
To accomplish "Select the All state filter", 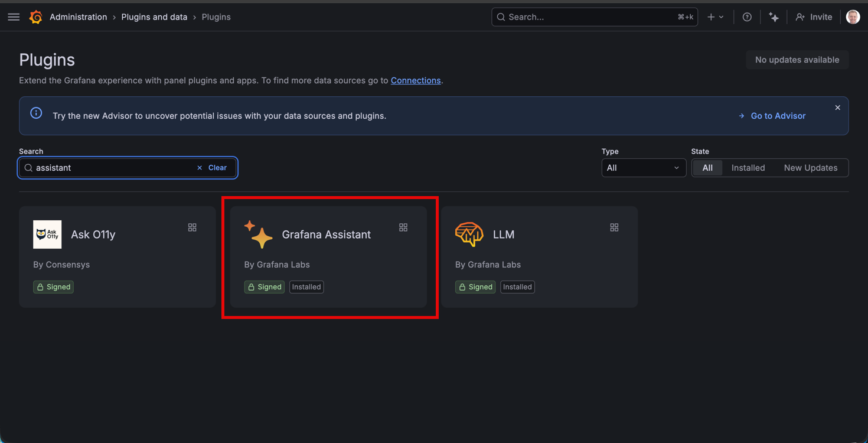I will [x=707, y=168].
